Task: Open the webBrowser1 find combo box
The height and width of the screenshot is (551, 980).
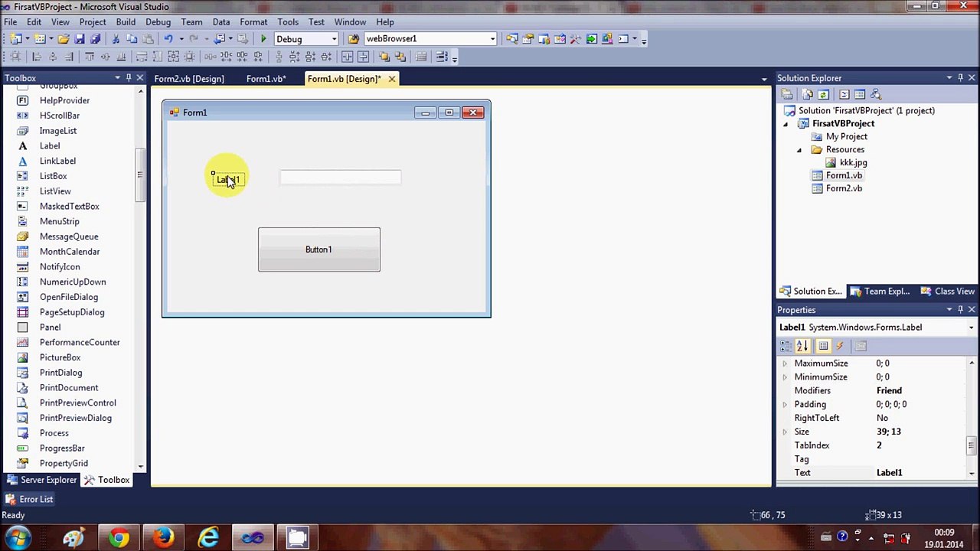Action: coord(492,39)
